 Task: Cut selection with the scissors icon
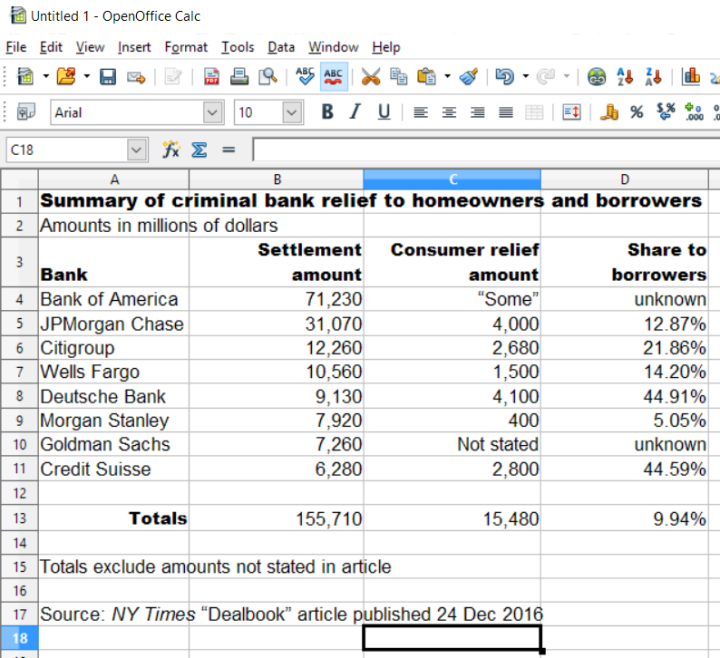[371, 77]
